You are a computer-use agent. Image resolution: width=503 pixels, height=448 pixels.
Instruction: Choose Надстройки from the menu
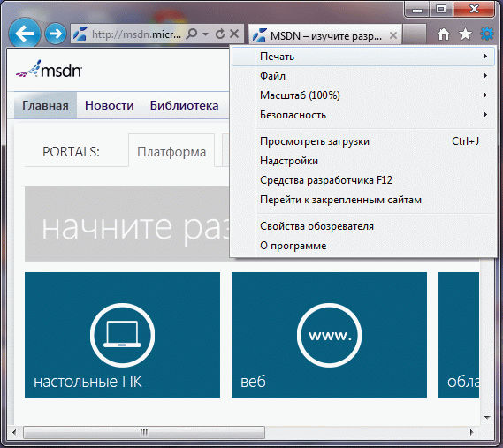click(363, 161)
